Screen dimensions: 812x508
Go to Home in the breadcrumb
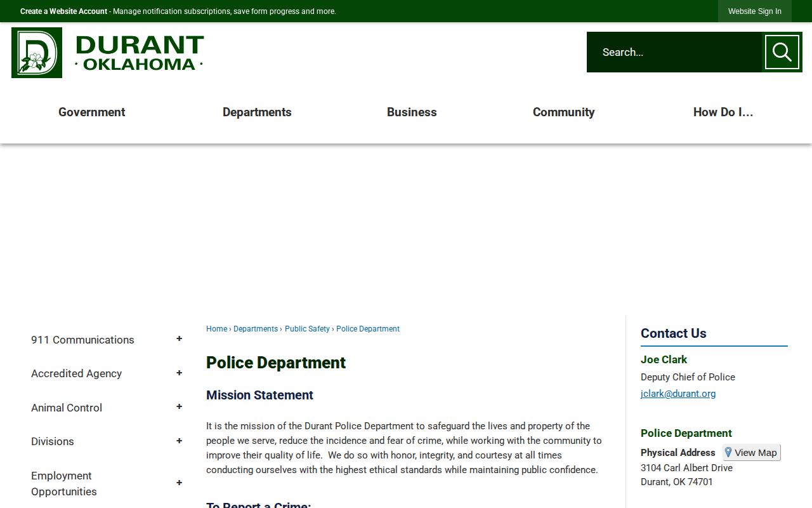pyautogui.click(x=216, y=329)
